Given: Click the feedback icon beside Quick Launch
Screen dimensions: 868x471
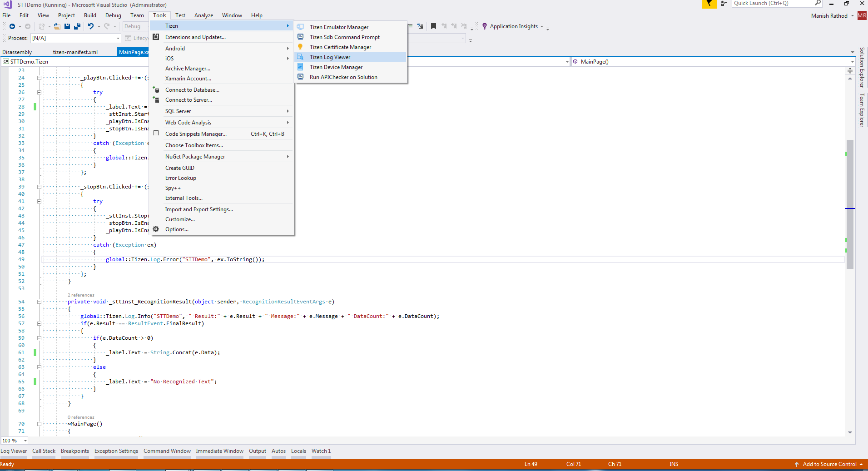Looking at the screenshot, I should point(724,4).
